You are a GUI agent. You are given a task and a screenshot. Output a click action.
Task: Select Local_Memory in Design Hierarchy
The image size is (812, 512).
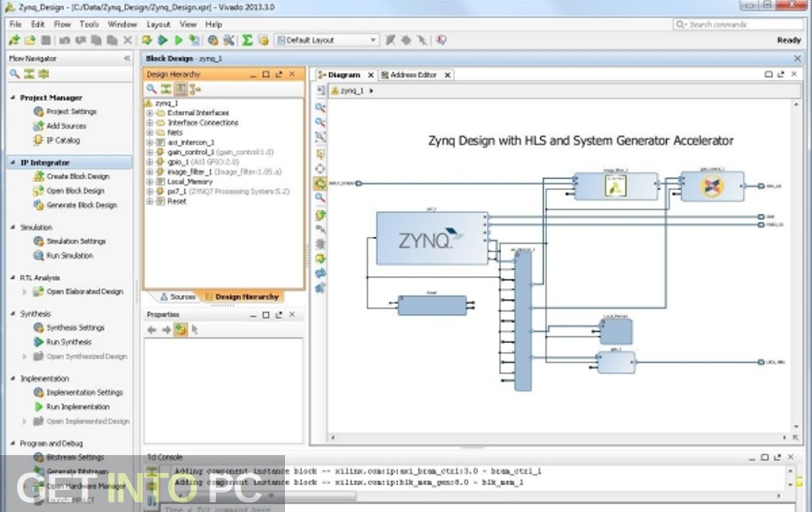pyautogui.click(x=189, y=182)
